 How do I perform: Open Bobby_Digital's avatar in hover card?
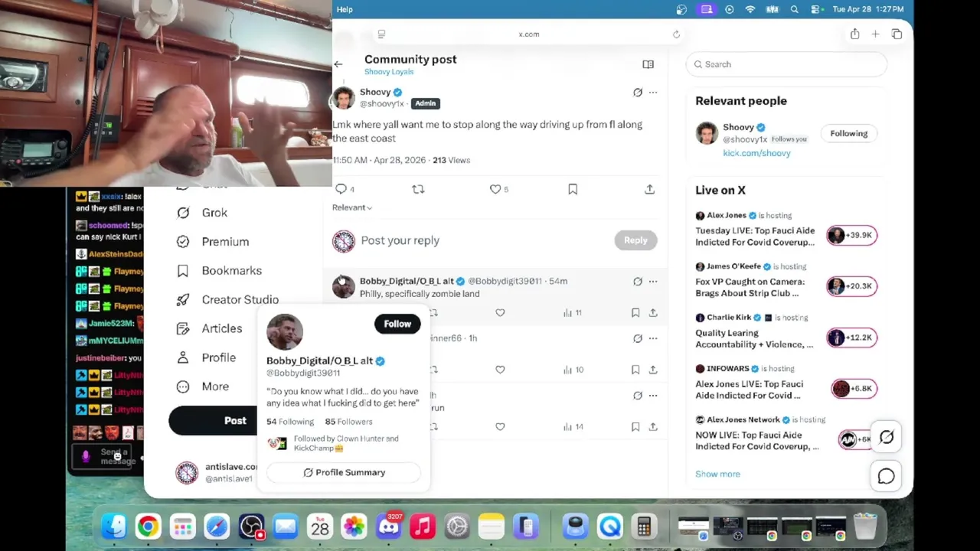[x=285, y=331]
